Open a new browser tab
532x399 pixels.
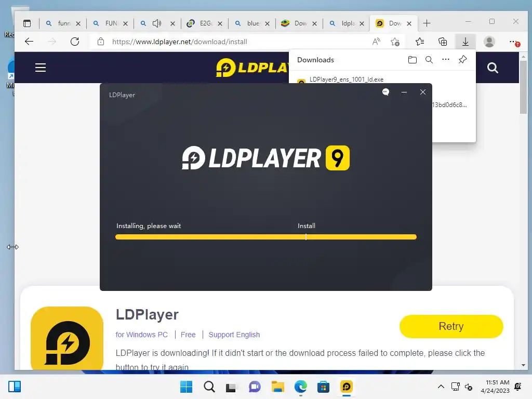pyautogui.click(x=427, y=23)
